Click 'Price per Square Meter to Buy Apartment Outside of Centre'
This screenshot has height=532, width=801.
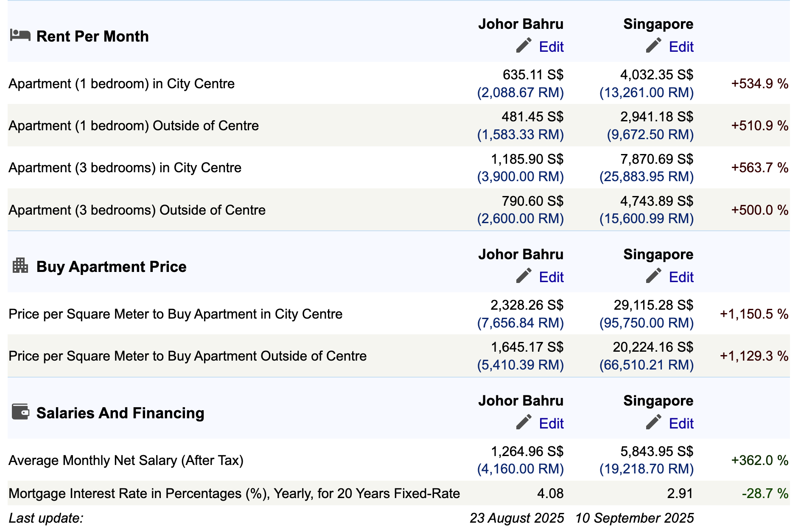[188, 356]
